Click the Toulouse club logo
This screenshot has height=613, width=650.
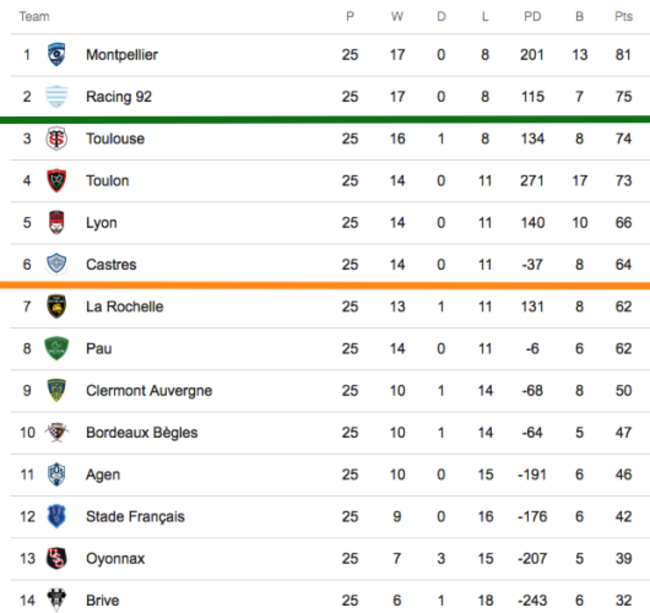click(x=57, y=138)
